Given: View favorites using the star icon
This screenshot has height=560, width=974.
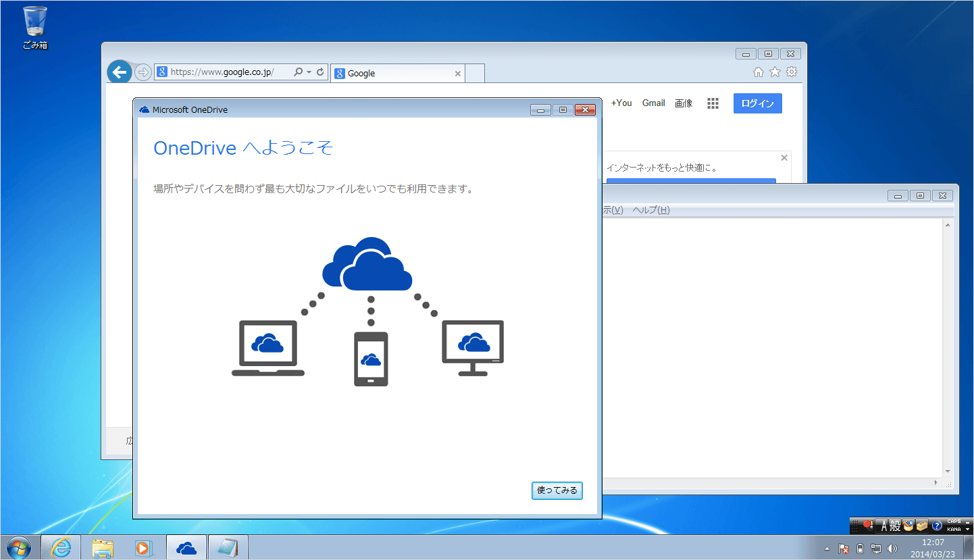Looking at the screenshot, I should coord(775,71).
